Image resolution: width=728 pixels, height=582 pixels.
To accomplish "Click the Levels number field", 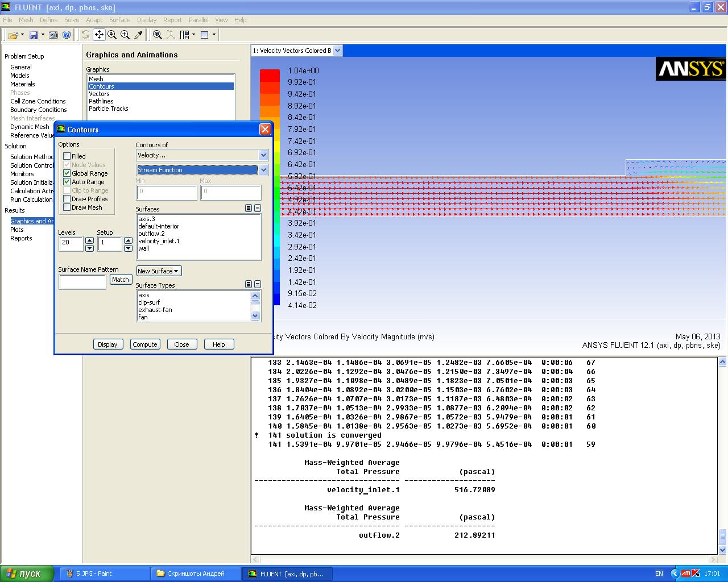I will click(72, 244).
